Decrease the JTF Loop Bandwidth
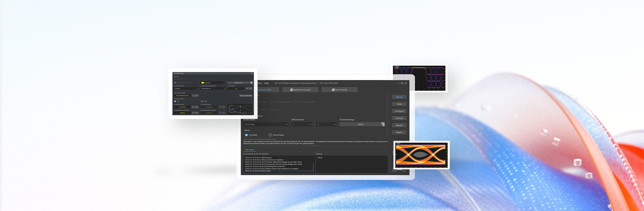 193,107
